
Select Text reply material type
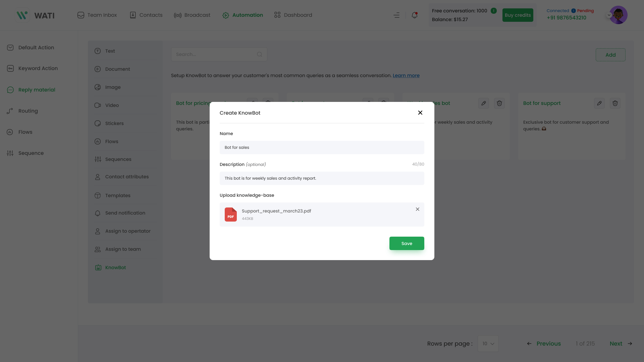pyautogui.click(x=125, y=51)
